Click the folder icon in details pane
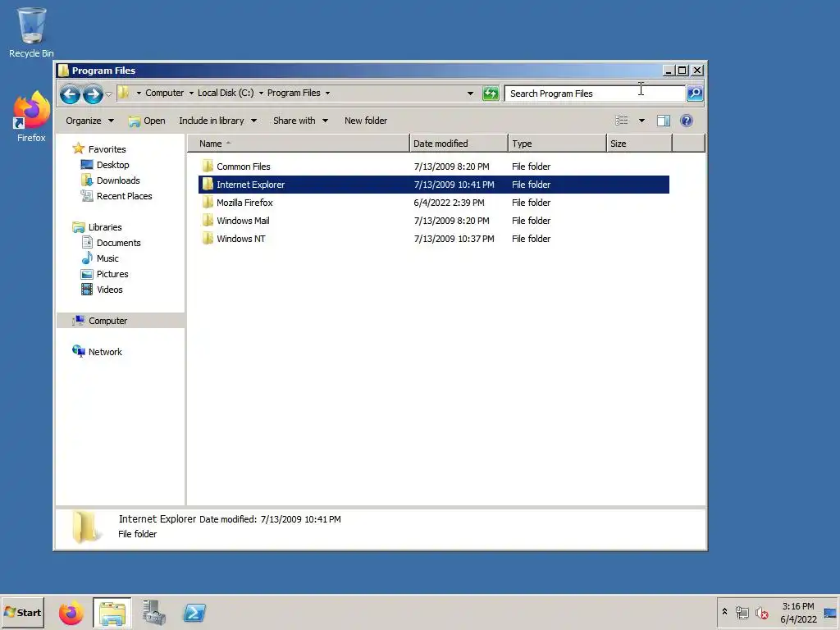This screenshot has height=630, width=840. click(x=85, y=527)
